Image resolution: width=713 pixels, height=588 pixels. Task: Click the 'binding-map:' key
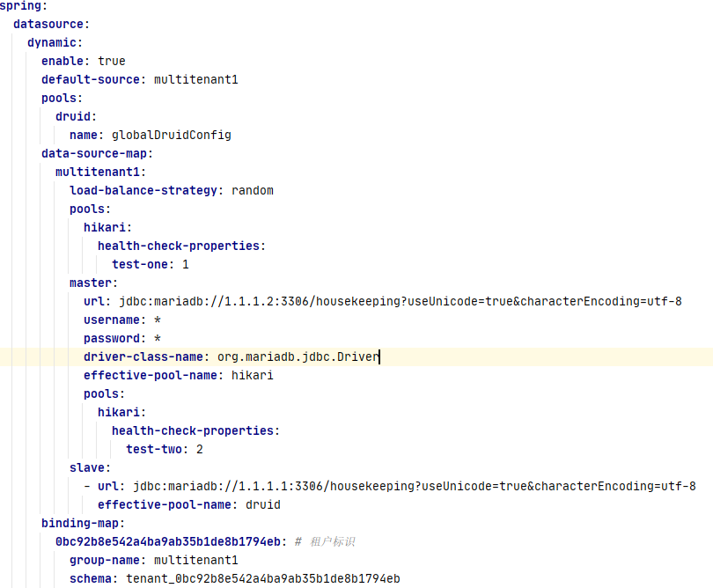coord(84,524)
